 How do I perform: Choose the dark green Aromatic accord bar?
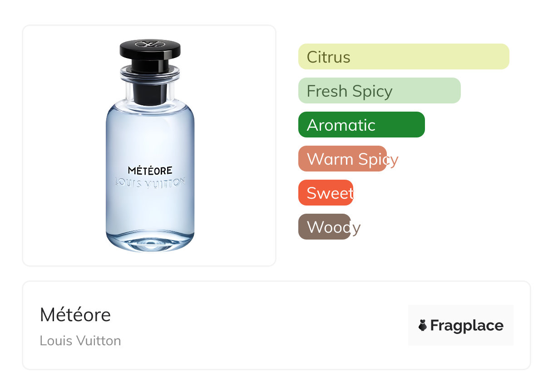[x=361, y=125]
